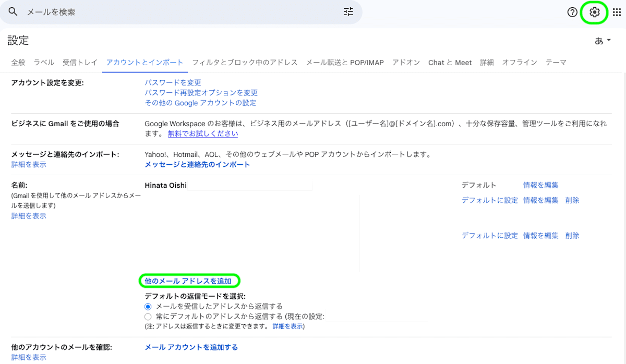
Task: Click the search magnifying glass icon
Action: tap(13, 11)
